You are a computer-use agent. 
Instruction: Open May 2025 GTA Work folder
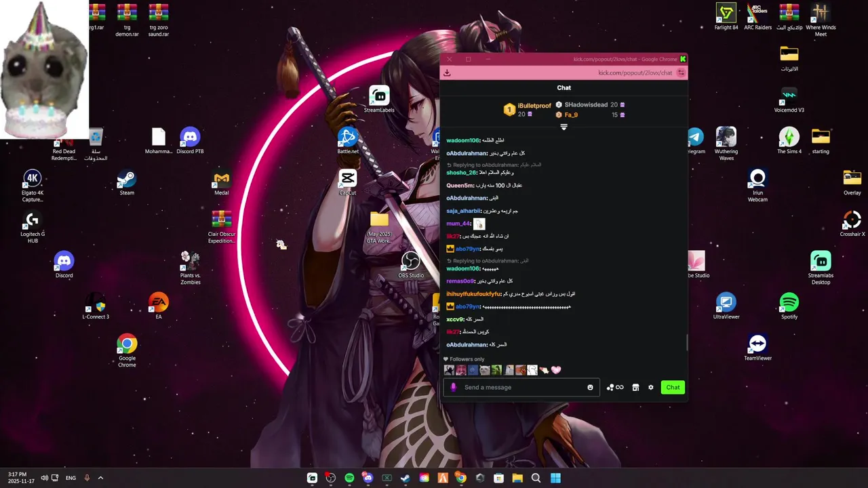coord(379,228)
